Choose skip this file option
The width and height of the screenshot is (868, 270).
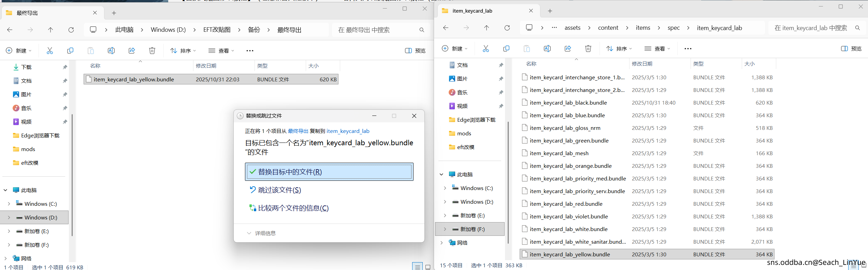(x=279, y=190)
